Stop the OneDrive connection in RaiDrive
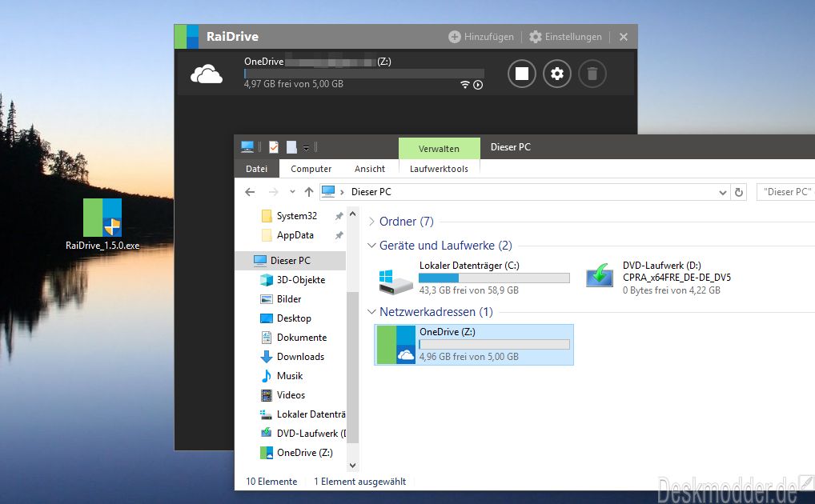The image size is (815, 504). [x=522, y=74]
